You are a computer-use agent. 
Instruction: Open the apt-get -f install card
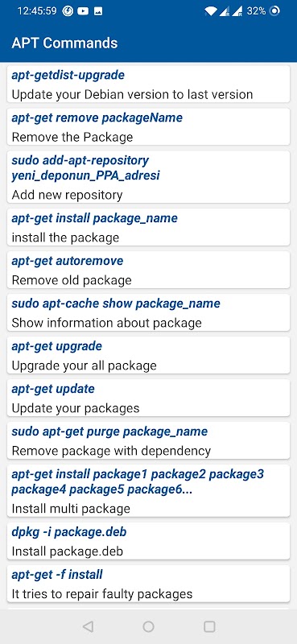(148, 584)
